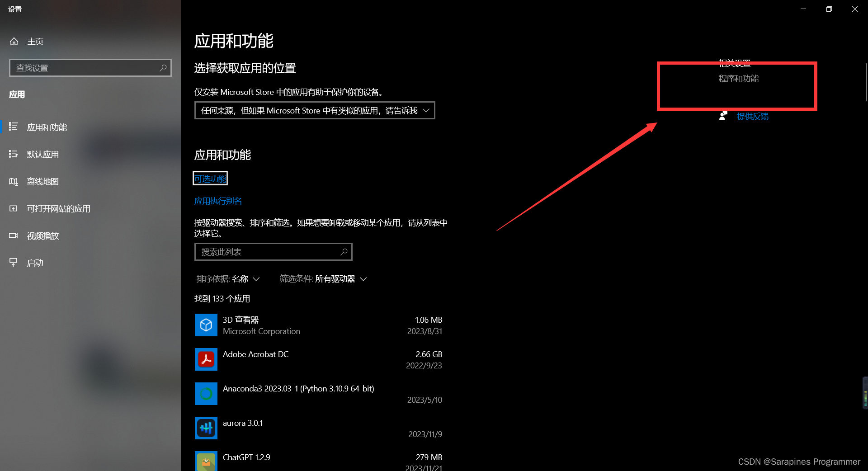Open the 离线地图 settings page

pyautogui.click(x=90, y=181)
